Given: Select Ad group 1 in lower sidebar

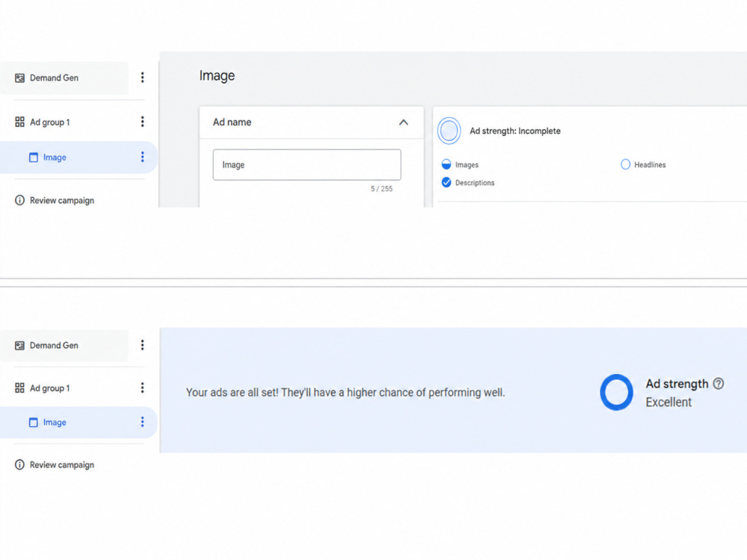Looking at the screenshot, I should tap(49, 388).
